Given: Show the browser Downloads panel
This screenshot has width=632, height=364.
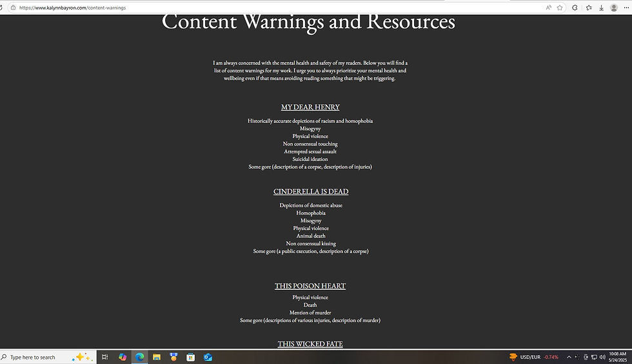Looking at the screenshot, I should pyautogui.click(x=601, y=8).
